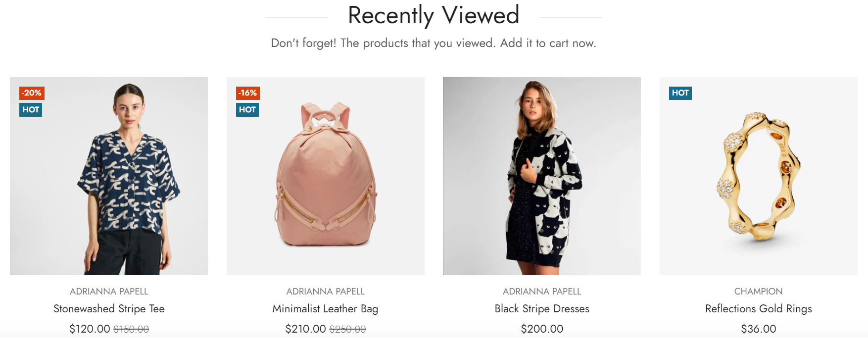Click the Reflections Gold Rings title link

[759, 309]
